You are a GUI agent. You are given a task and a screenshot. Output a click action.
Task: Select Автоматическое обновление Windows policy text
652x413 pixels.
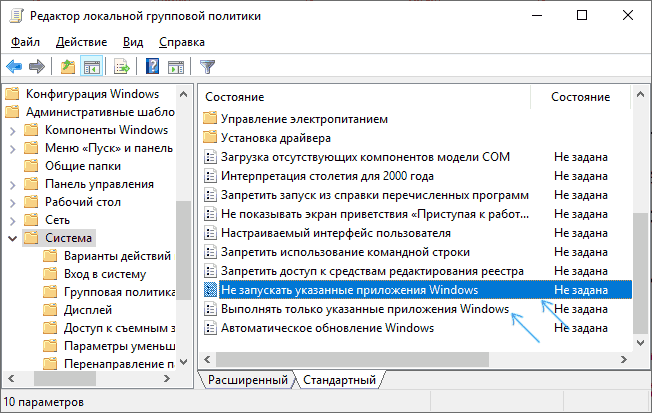point(327,328)
